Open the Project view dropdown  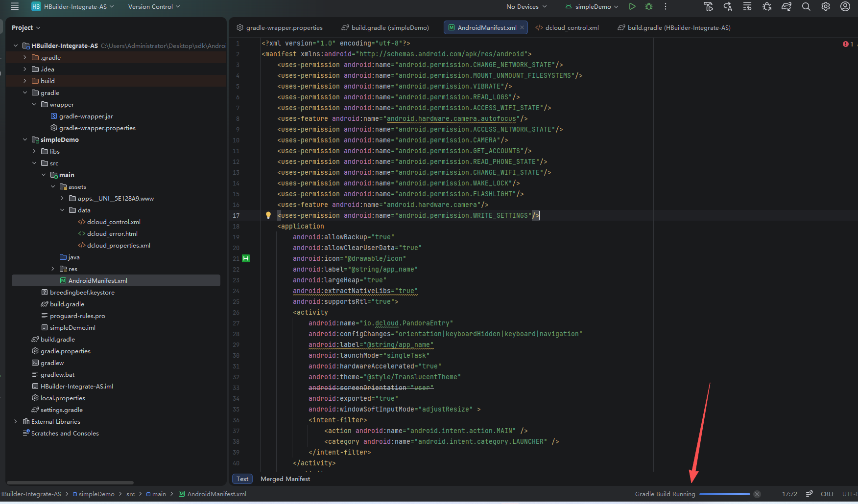26,27
